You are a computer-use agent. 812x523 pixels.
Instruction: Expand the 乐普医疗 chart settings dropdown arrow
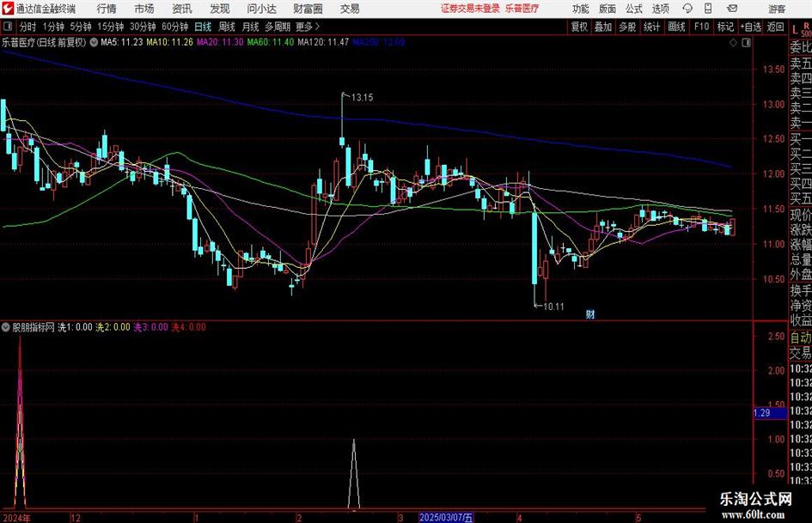pyautogui.click(x=94, y=42)
